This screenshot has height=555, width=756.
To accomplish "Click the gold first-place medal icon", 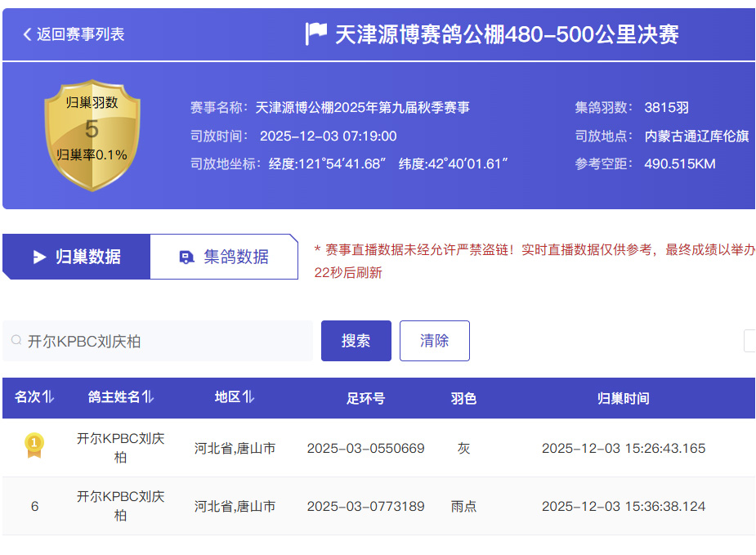I will click(x=34, y=445).
